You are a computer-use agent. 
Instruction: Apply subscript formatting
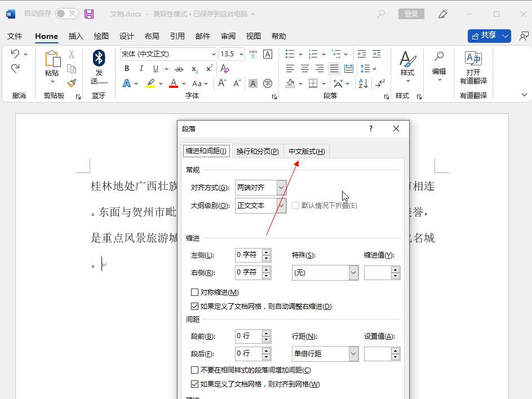click(x=194, y=69)
